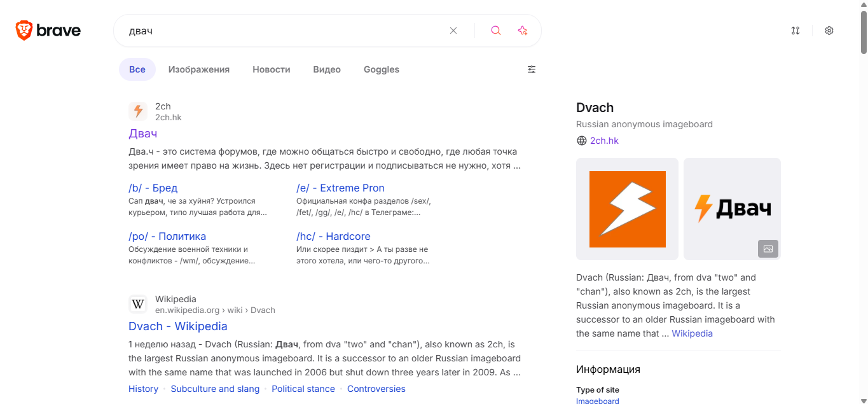868x404 pixels.
Task: Open the Двач wordmark thumbnail
Action: point(732,209)
